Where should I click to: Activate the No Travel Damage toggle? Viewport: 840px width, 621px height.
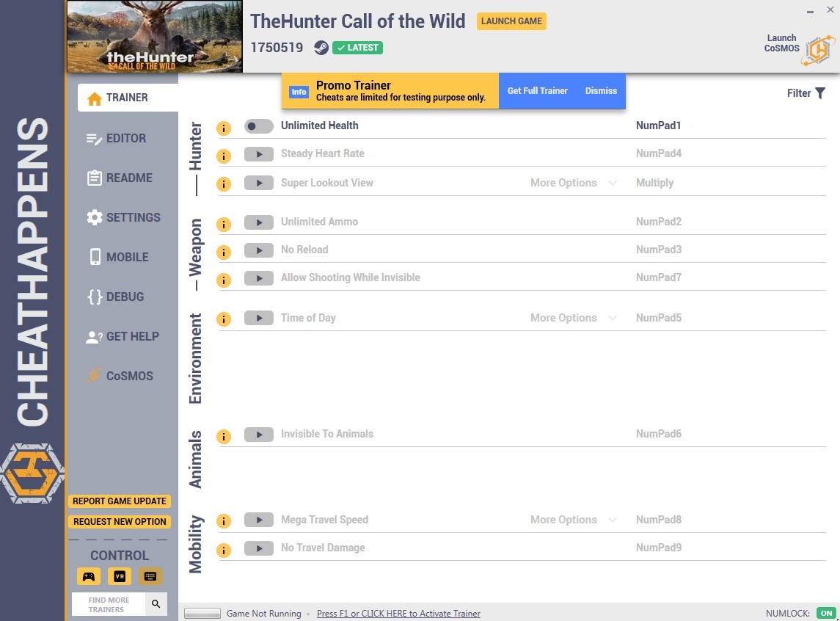click(259, 548)
